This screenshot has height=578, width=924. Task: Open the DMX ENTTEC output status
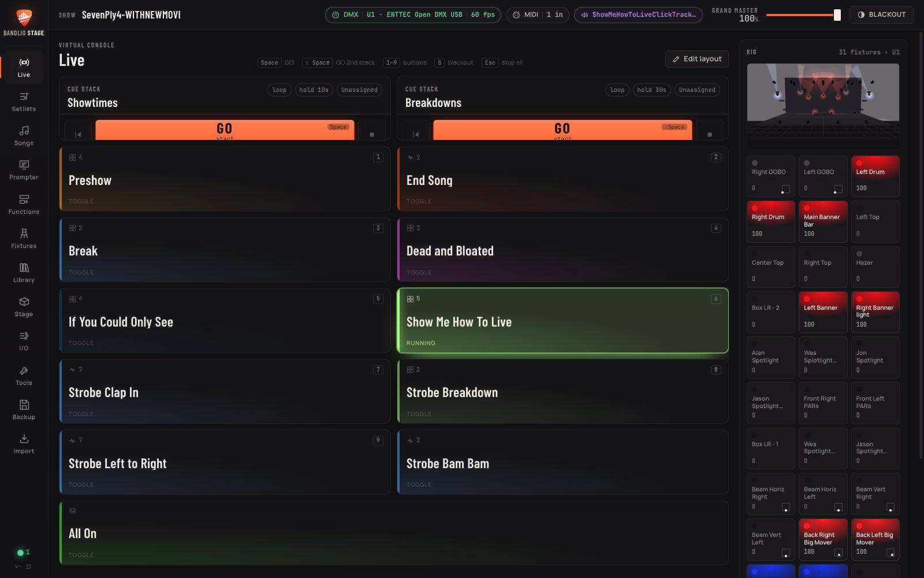[413, 15]
